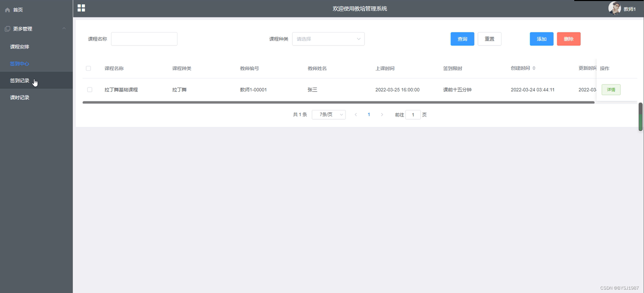This screenshot has width=644, height=293.
Task: Open the 首页 menu item
Action: (36, 10)
